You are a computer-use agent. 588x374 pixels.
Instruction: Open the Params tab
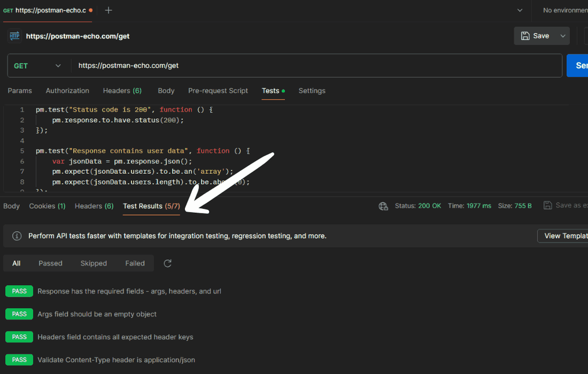tap(20, 91)
